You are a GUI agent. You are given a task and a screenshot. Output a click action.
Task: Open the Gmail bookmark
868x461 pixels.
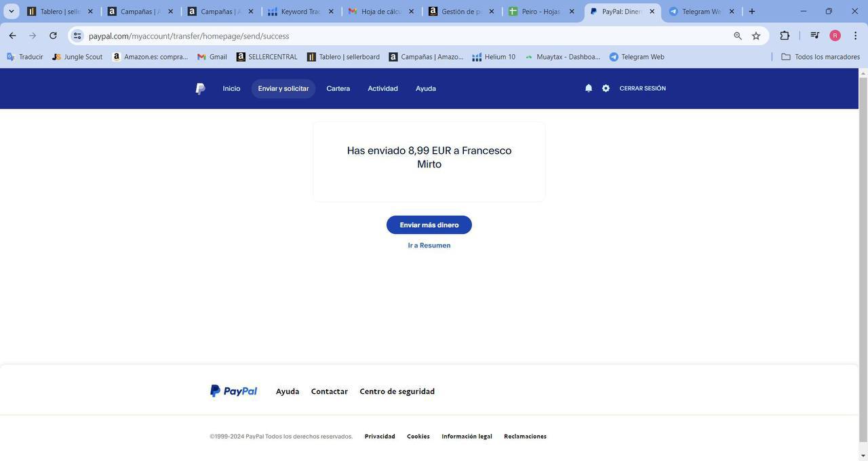pos(212,57)
